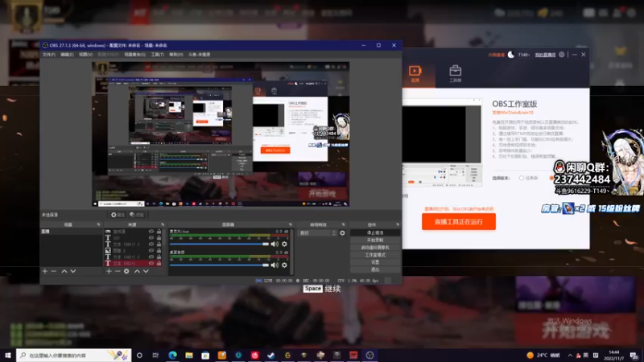Viewport: 644px width, 362px height.
Task: Click 退出 in the controls panel
Action: [375, 269]
